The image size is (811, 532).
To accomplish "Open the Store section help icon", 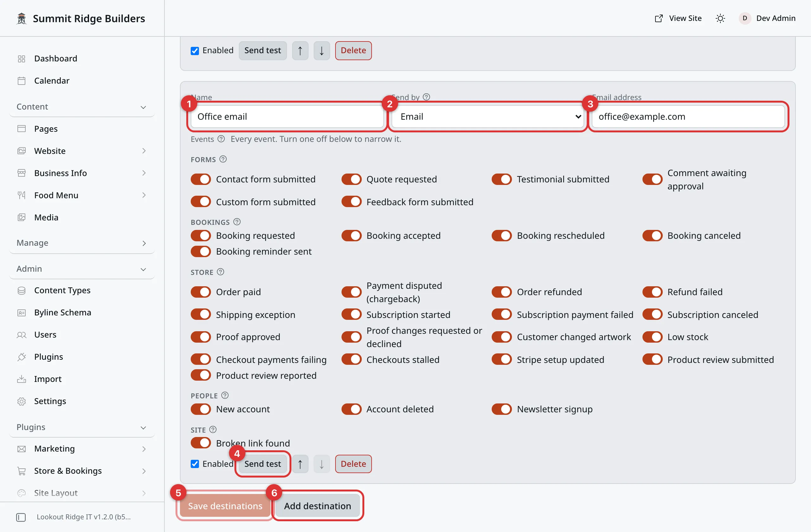I will pos(220,272).
